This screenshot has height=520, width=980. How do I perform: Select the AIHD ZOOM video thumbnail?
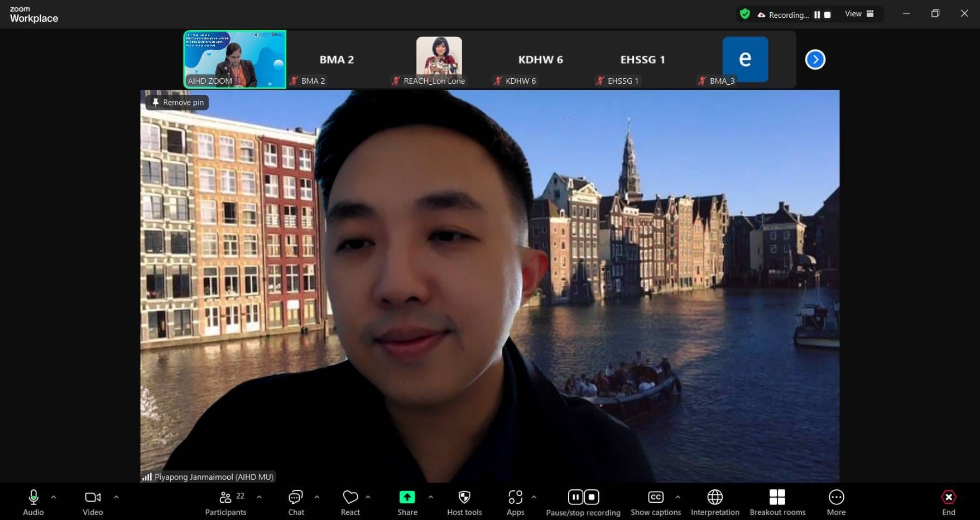(x=235, y=59)
